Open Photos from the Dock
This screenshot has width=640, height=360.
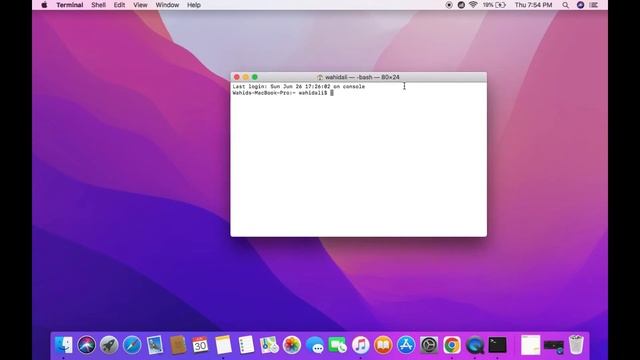click(292, 345)
